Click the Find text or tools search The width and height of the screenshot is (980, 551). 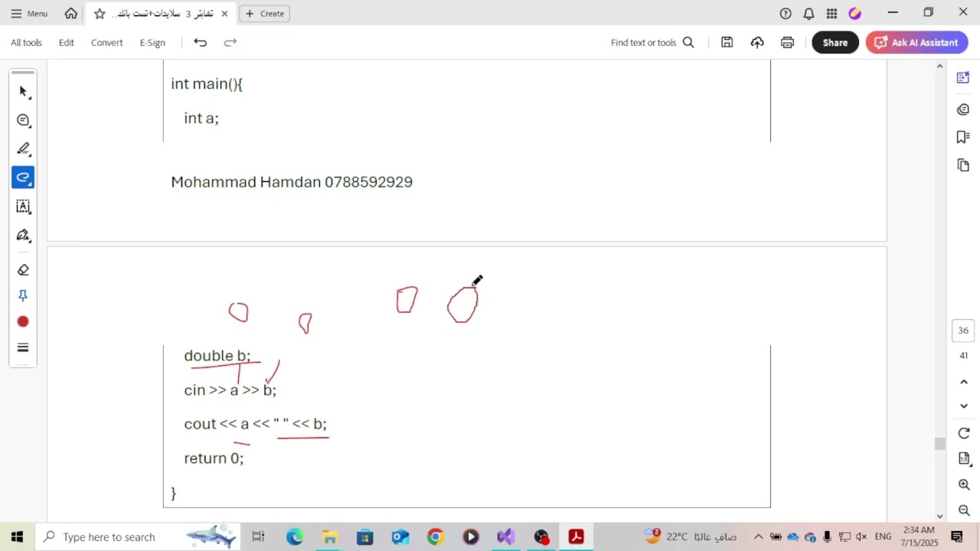point(652,42)
